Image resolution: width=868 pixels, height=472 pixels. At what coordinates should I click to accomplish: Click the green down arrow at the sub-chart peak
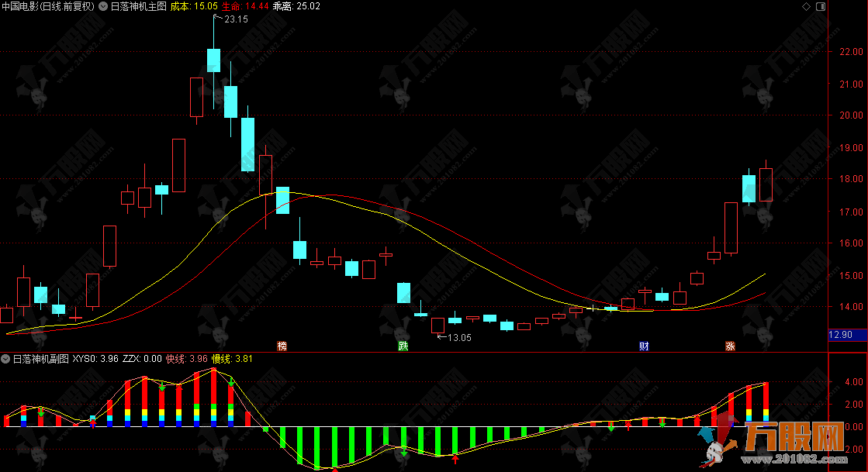point(231,382)
